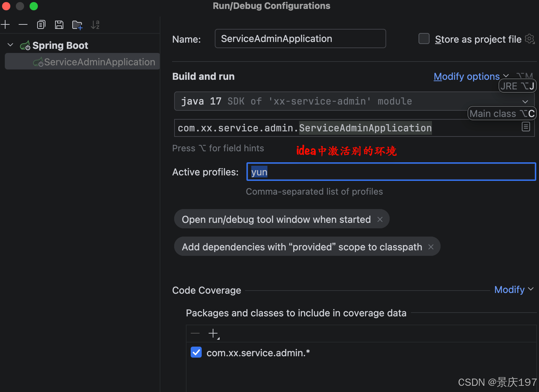Image resolution: width=539 pixels, height=392 pixels.
Task: Click the Save Configuration icon
Action: pos(59,24)
